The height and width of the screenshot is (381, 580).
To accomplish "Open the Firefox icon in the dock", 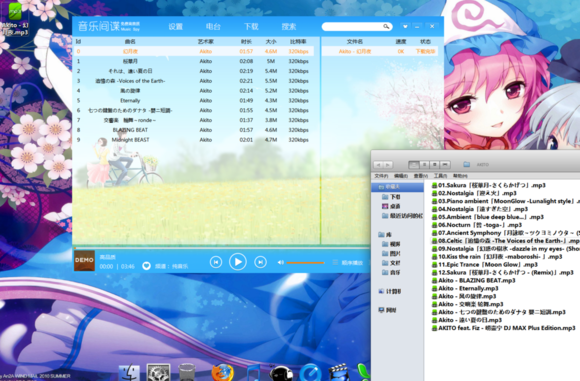I will coord(222,372).
